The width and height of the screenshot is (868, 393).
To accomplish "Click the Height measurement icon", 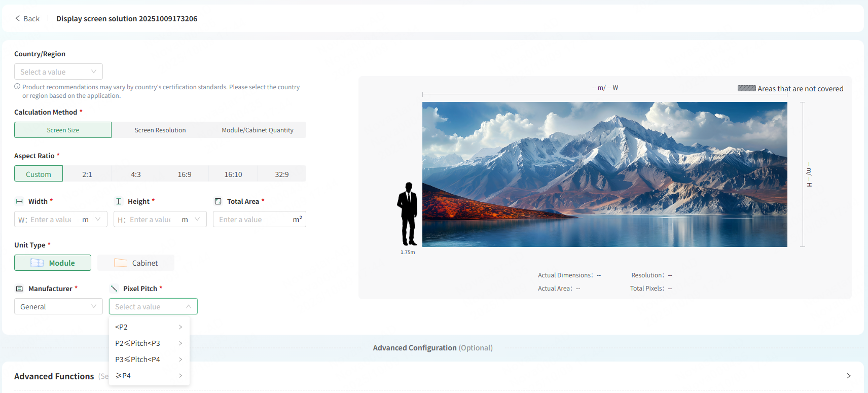I will (119, 201).
